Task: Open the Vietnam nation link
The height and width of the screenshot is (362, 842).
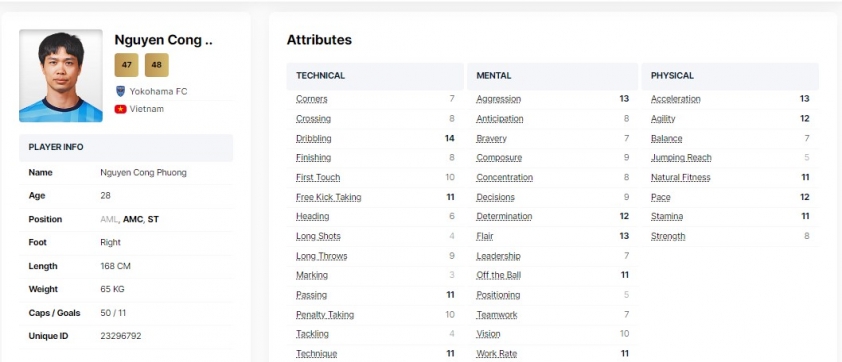Action: (x=147, y=109)
